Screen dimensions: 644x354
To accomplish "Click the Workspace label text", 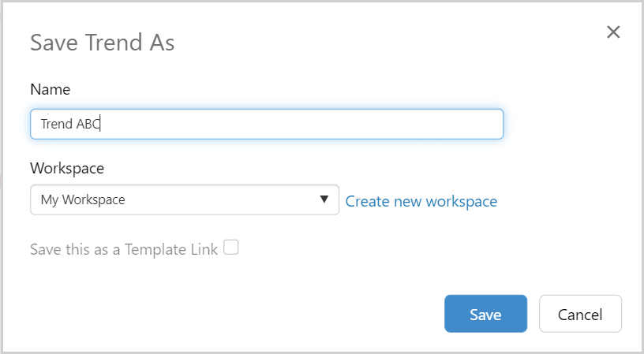I will point(67,168).
